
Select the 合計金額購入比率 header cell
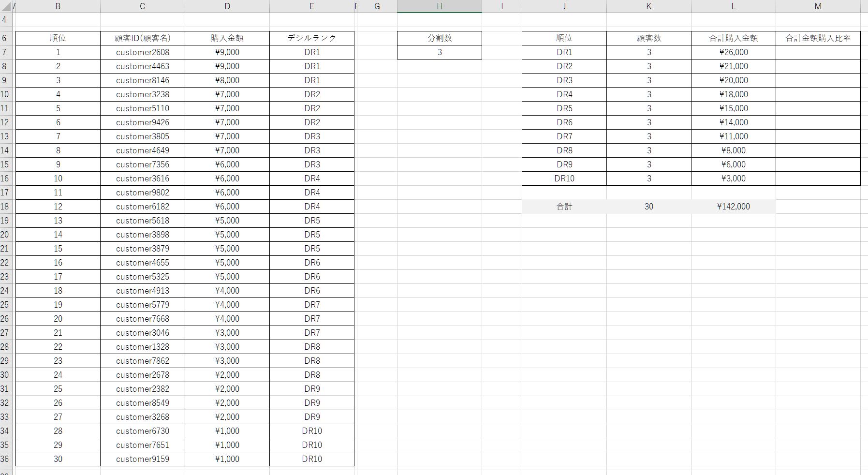(x=818, y=38)
